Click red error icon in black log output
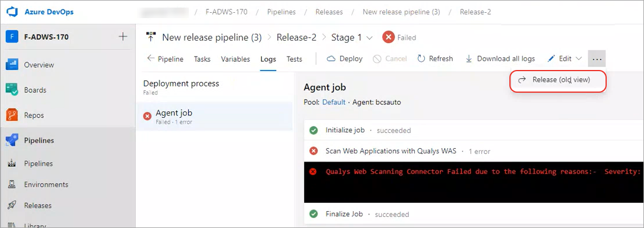The width and height of the screenshot is (644, 228). (x=313, y=171)
